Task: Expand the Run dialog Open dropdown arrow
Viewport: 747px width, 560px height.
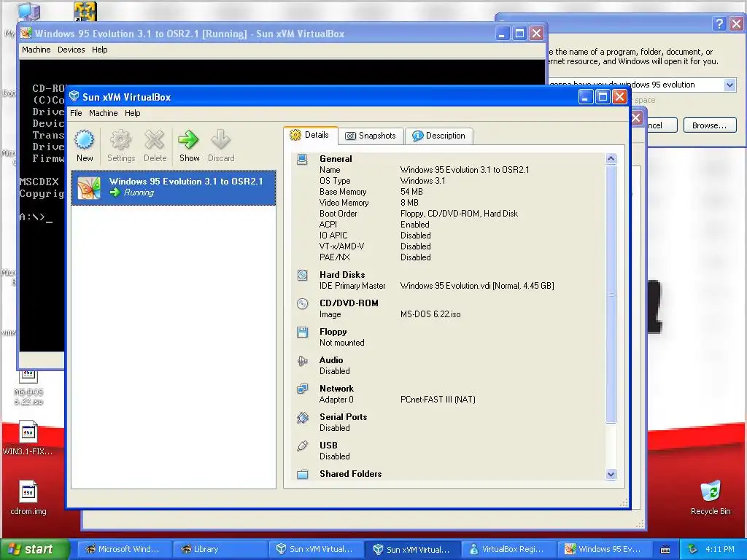Action: 729,85
